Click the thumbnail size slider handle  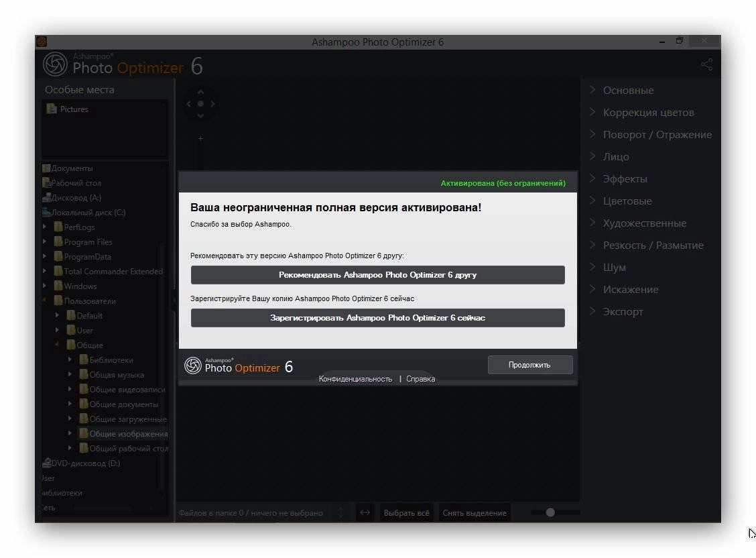click(550, 512)
